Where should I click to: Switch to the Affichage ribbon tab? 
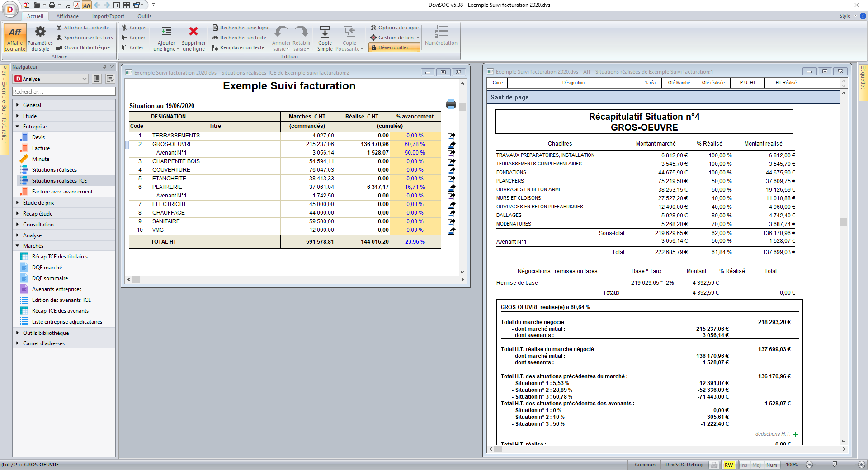coord(67,16)
